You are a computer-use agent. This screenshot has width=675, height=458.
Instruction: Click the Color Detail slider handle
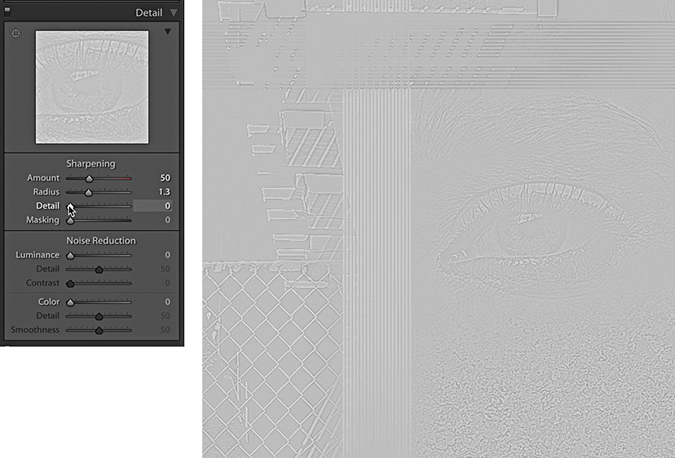point(99,316)
